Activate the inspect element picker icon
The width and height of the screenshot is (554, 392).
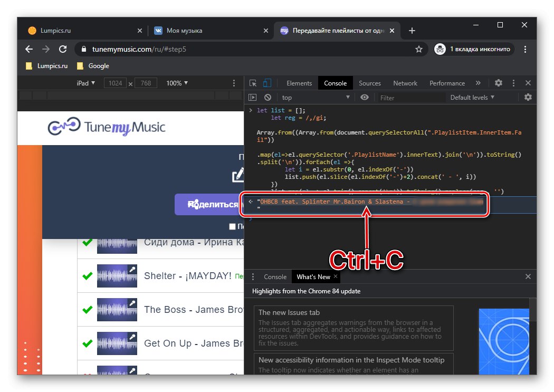pyautogui.click(x=253, y=83)
